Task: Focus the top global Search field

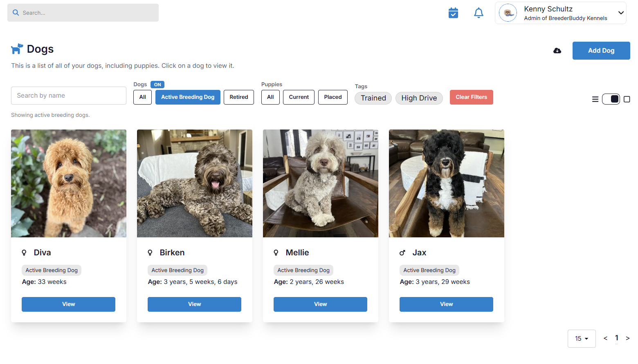Action: (83, 13)
